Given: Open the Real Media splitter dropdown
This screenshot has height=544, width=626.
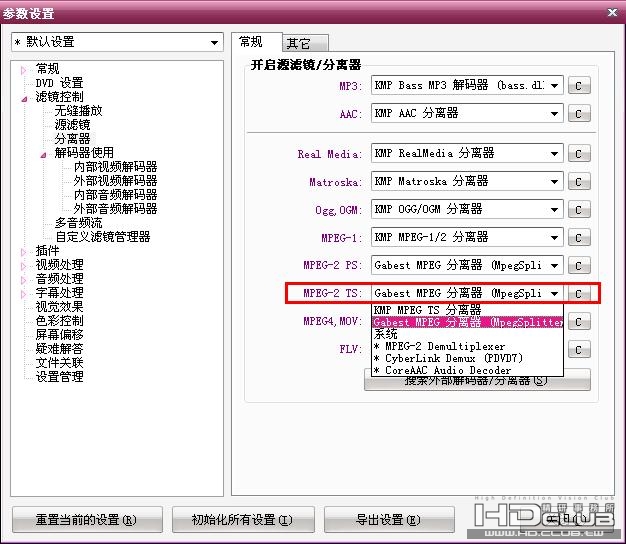Looking at the screenshot, I should (467, 153).
